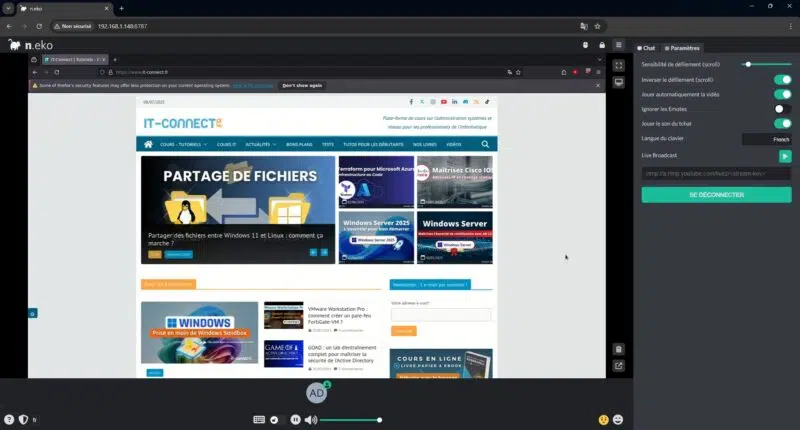Send the surprised face emote
Screen dimensions: 800x430
click(604, 420)
